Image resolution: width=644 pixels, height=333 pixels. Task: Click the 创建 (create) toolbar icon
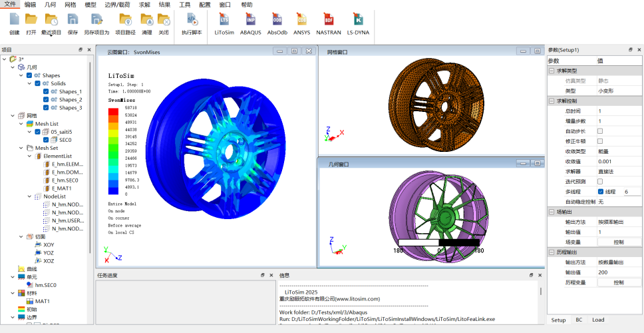[15, 19]
